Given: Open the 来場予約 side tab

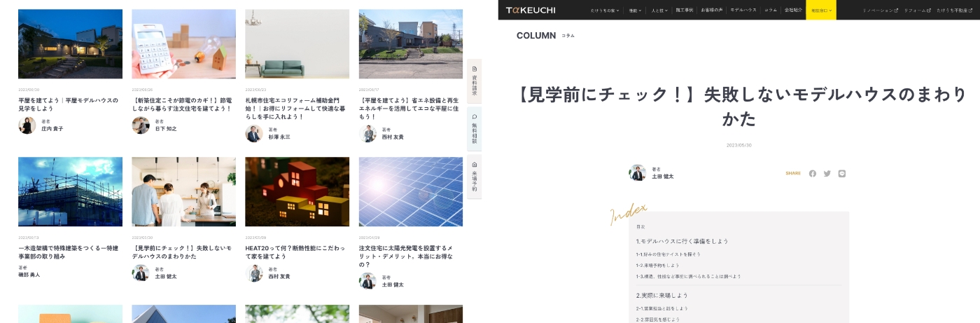Looking at the screenshot, I should pos(475,177).
